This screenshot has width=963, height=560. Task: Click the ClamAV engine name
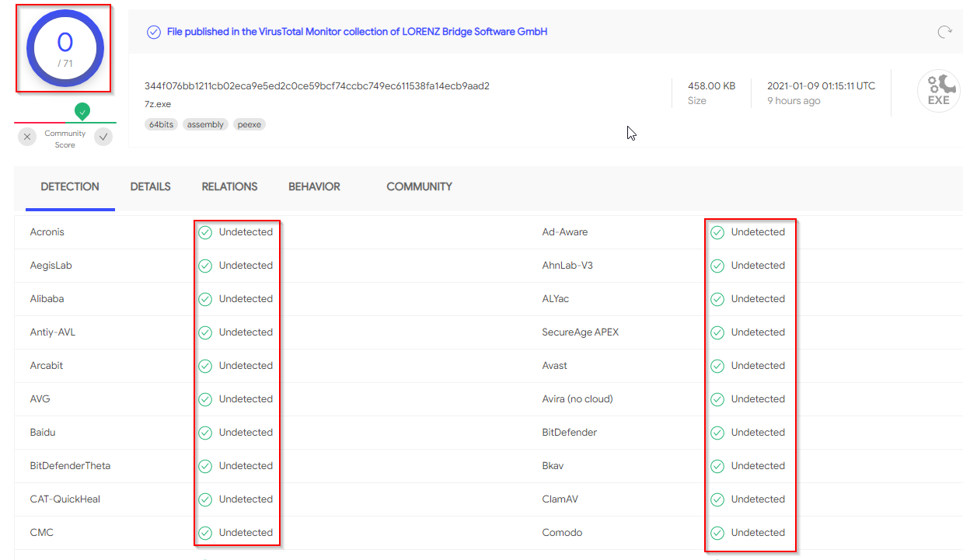pos(560,499)
